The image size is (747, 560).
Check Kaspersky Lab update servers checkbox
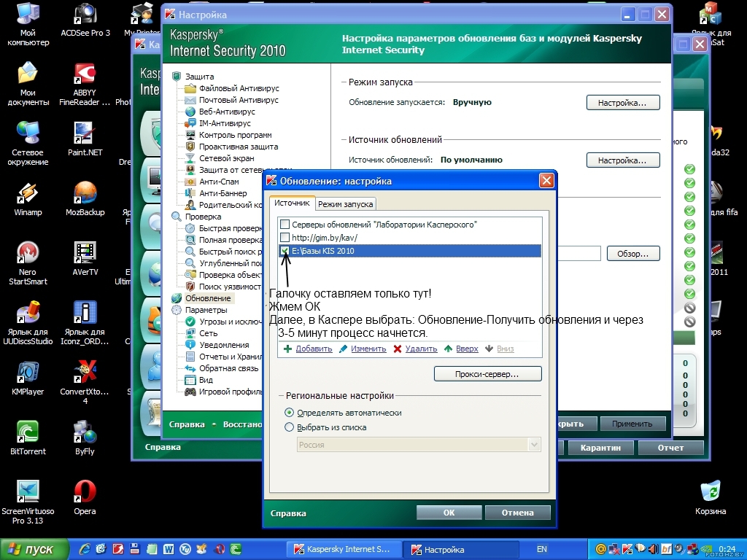(x=285, y=224)
